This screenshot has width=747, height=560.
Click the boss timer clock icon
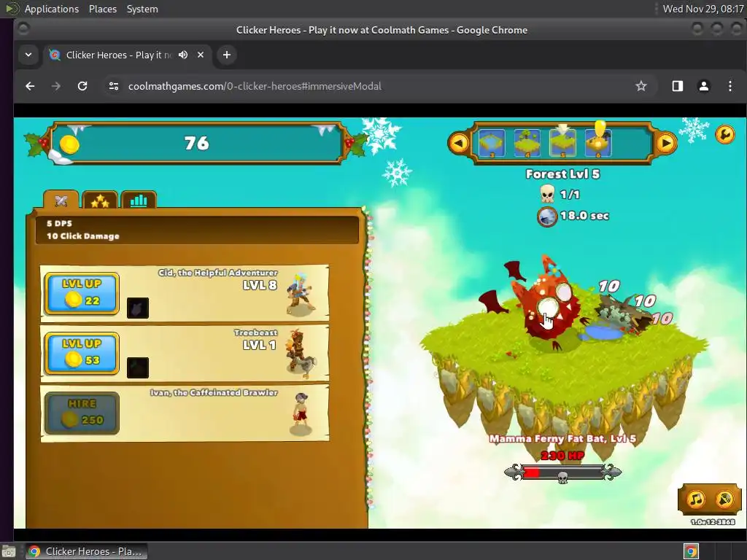coord(547,217)
